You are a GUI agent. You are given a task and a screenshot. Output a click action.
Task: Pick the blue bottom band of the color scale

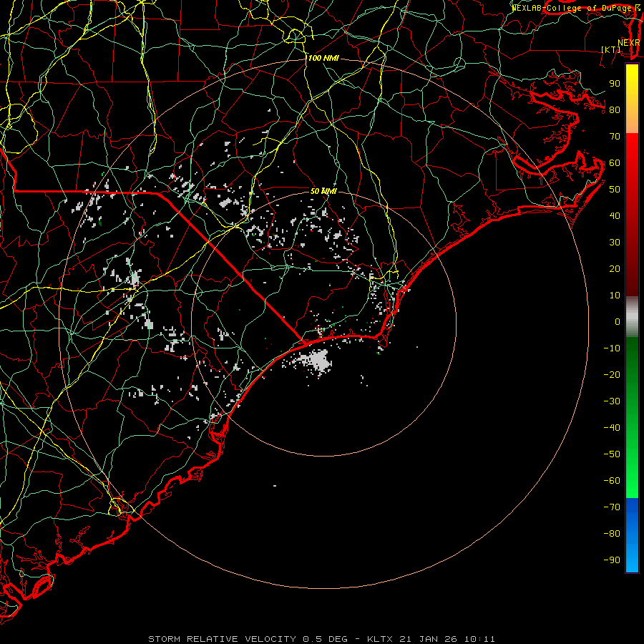(x=632, y=535)
